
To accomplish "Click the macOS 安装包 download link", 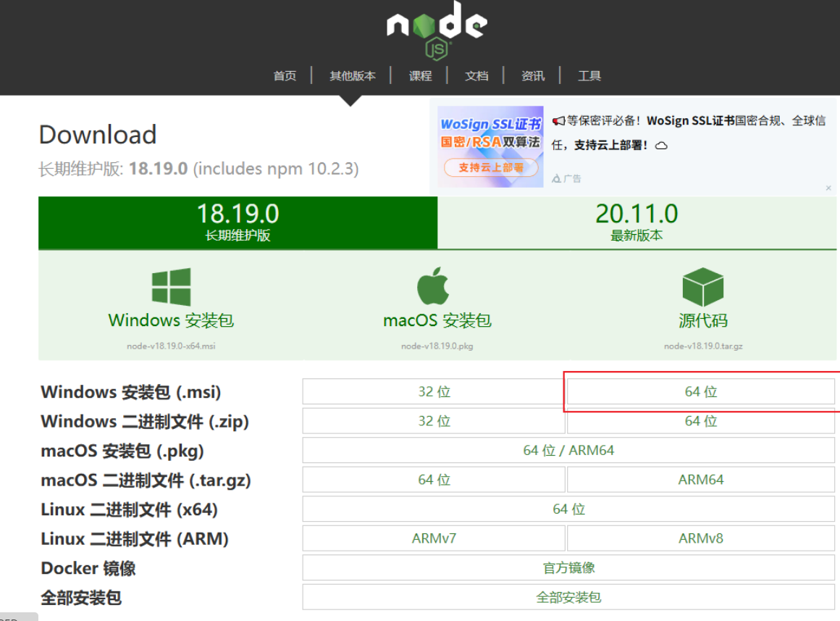I will click(437, 320).
